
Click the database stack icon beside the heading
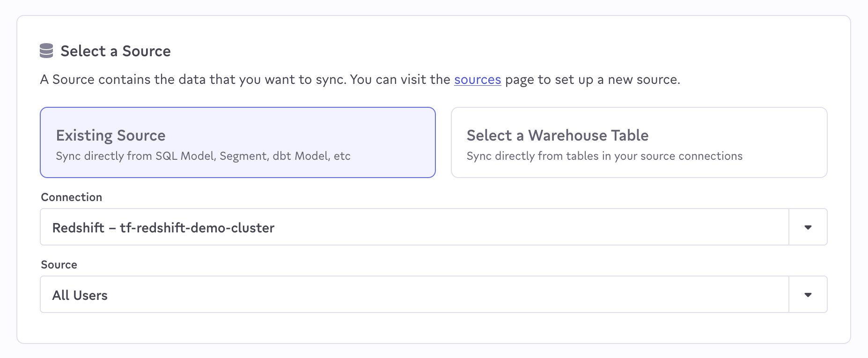tap(46, 51)
